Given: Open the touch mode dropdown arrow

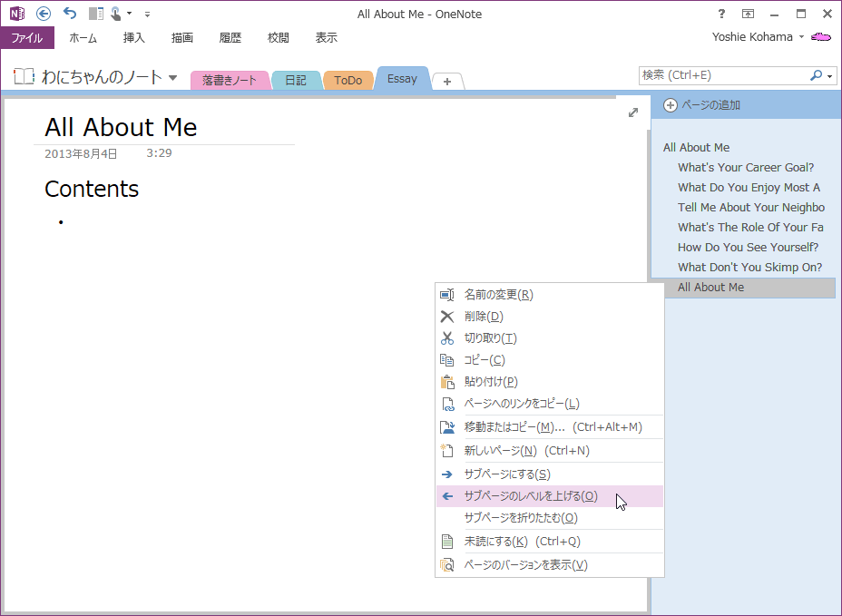Looking at the screenshot, I should coord(130,14).
